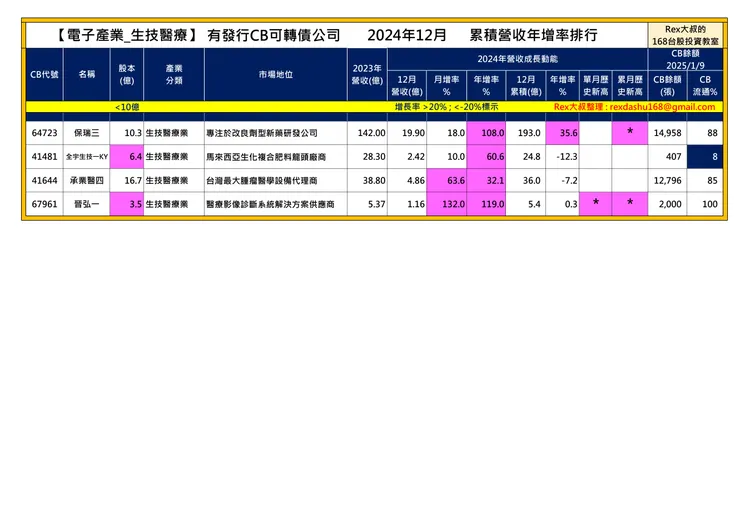Viewport: 740px width, 523px height.
Task: Click the CB code cell 67961
Action: click(44, 204)
